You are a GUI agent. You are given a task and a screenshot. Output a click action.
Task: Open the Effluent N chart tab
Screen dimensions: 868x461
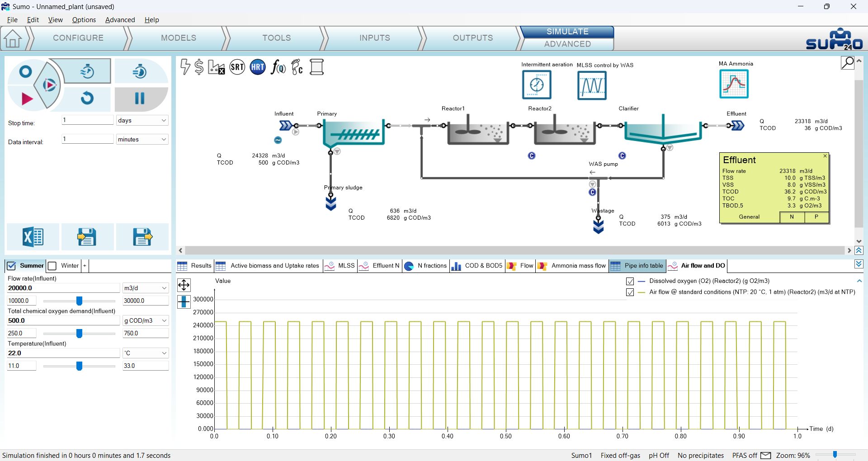(380, 266)
